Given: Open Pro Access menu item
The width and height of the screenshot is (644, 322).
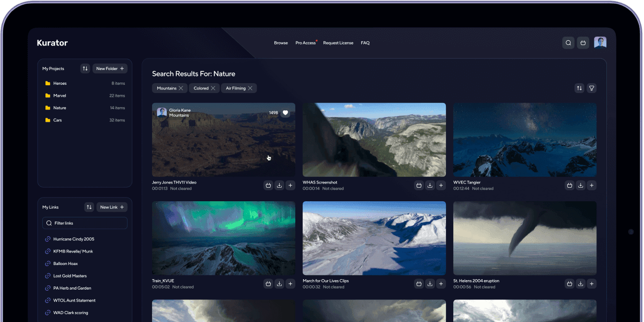Looking at the screenshot, I should point(306,43).
